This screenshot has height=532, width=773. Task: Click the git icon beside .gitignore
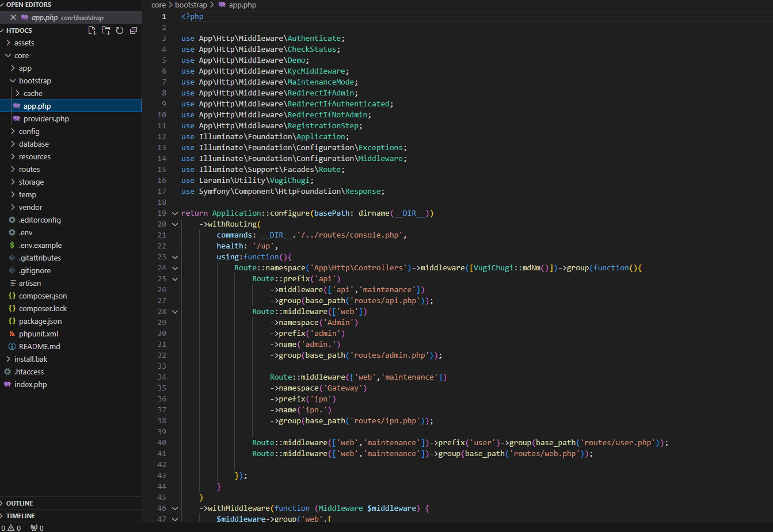pos(12,270)
